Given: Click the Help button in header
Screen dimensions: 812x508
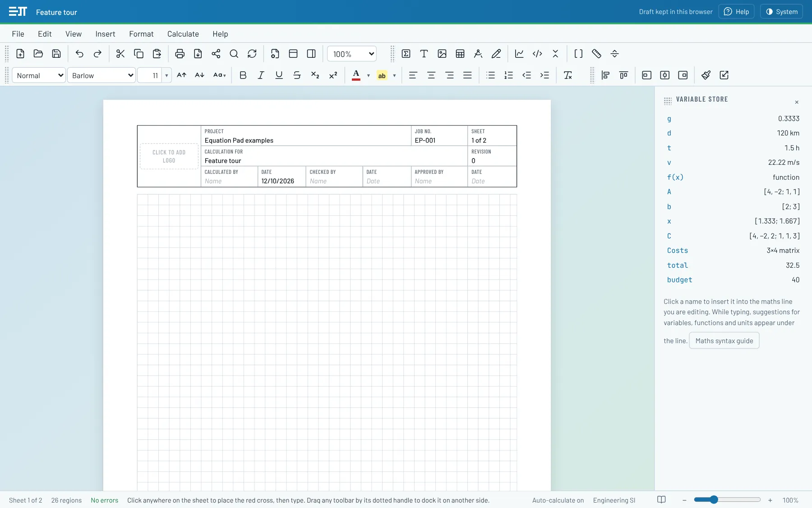Looking at the screenshot, I should 736,12.
